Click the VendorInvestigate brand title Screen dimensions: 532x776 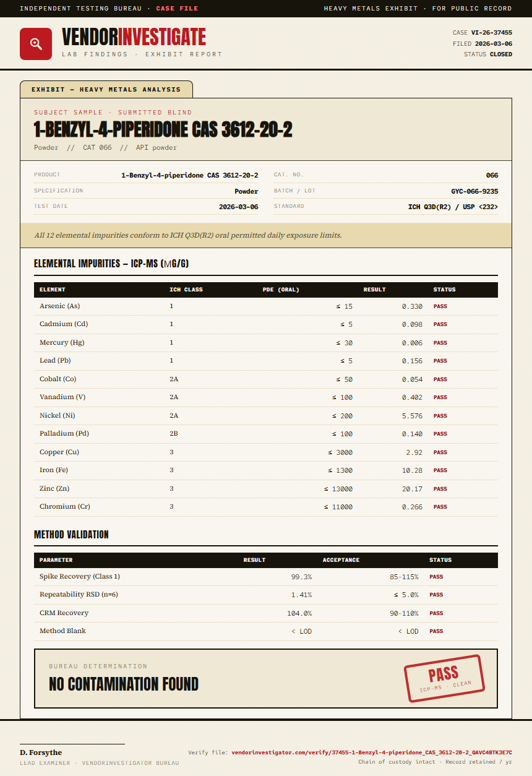click(x=134, y=37)
